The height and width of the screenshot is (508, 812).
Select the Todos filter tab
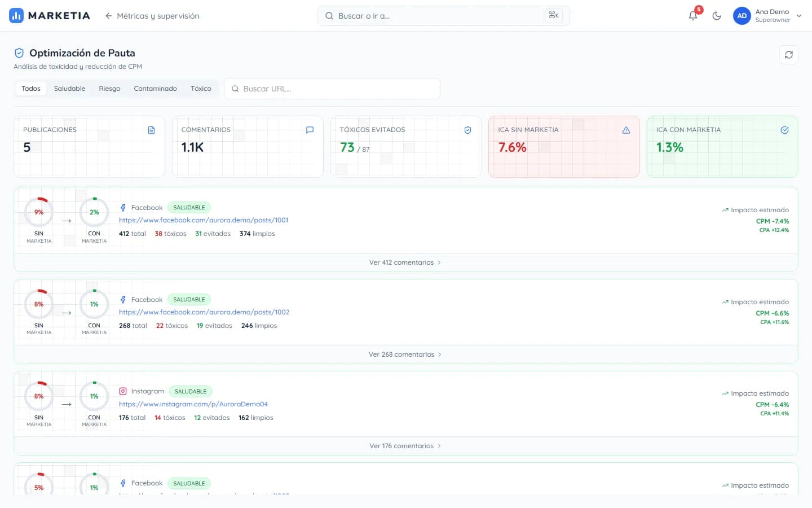[31, 89]
